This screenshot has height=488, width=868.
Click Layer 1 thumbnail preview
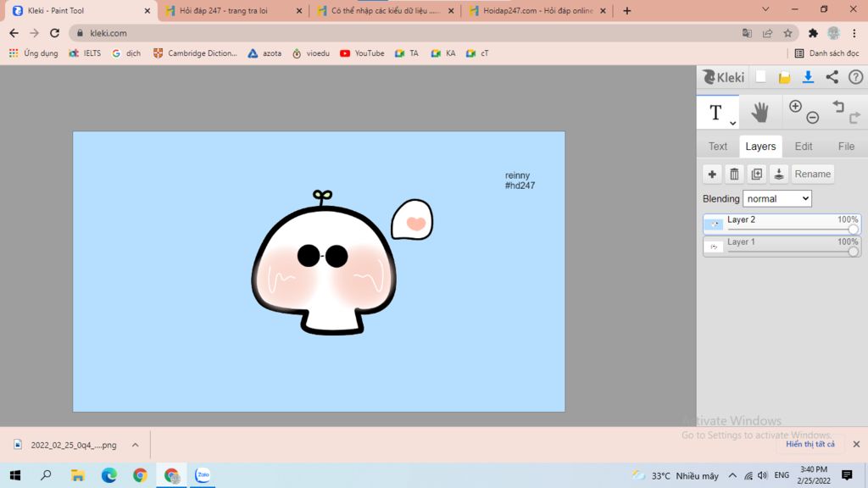click(714, 247)
